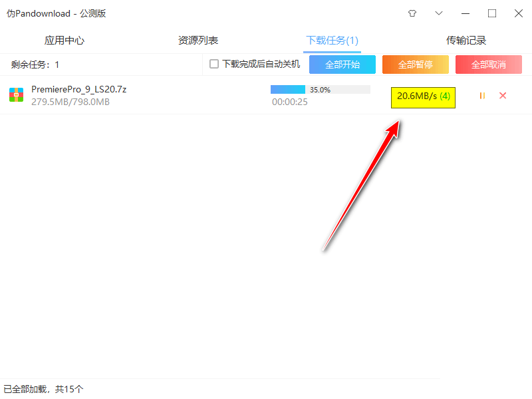Open the 资源列表 tab
The image size is (532, 399).
[x=198, y=40]
